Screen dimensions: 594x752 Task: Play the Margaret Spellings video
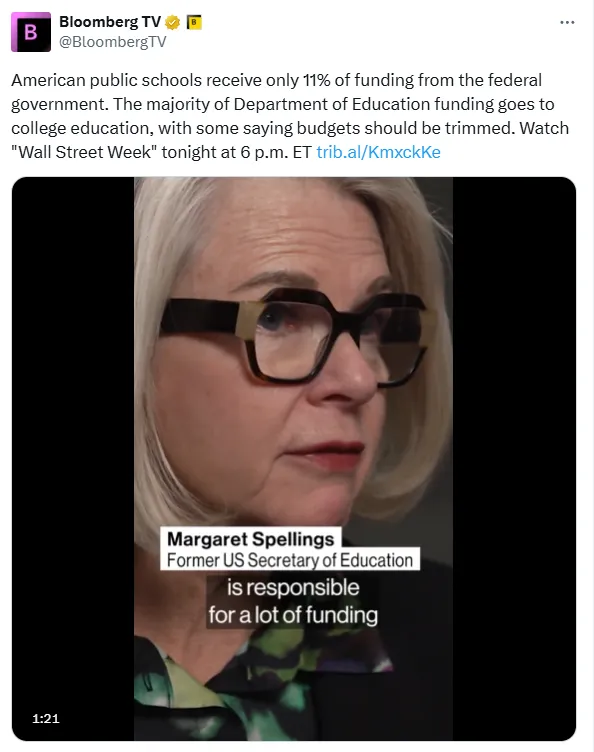coord(293,458)
